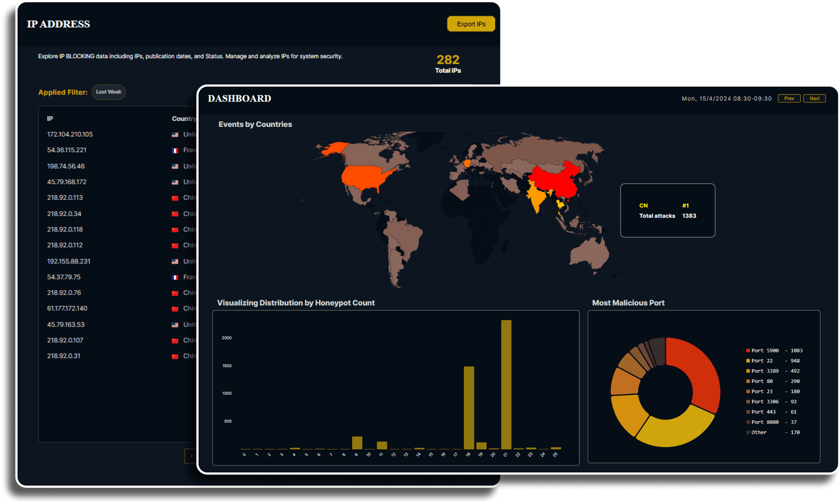This screenshot has width=840, height=504.
Task: Click the French flag beside 54.37.79.75
Action: pos(175,277)
